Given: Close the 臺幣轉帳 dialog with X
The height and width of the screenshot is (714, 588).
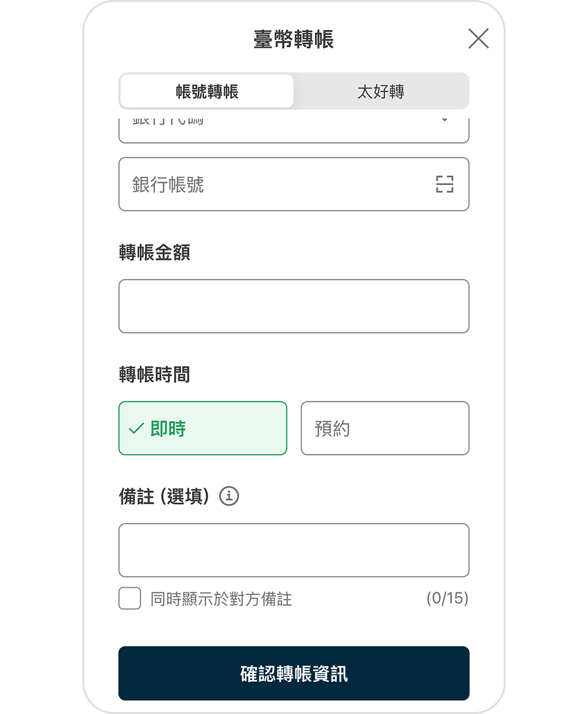Looking at the screenshot, I should coord(478,38).
